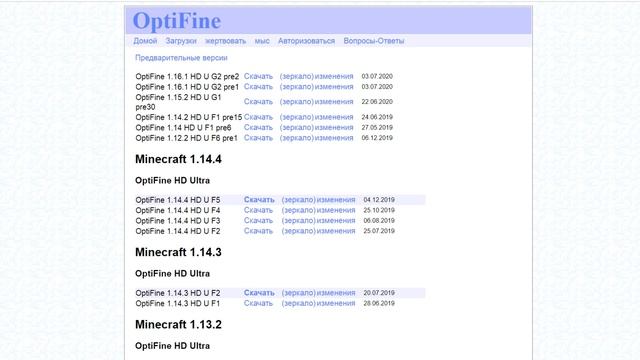Download OptiFine 1.14.4 HD U F4

point(258,210)
